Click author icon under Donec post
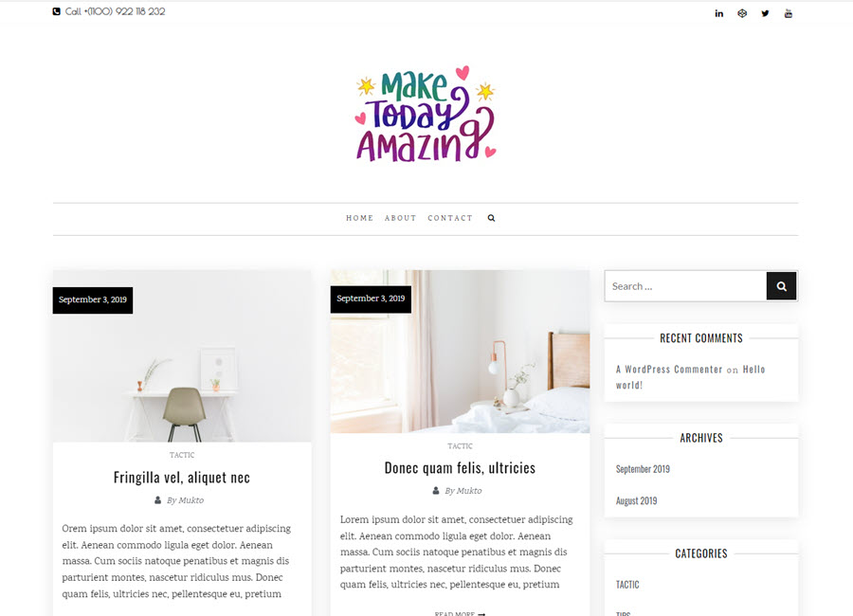The height and width of the screenshot is (616, 853). [436, 491]
